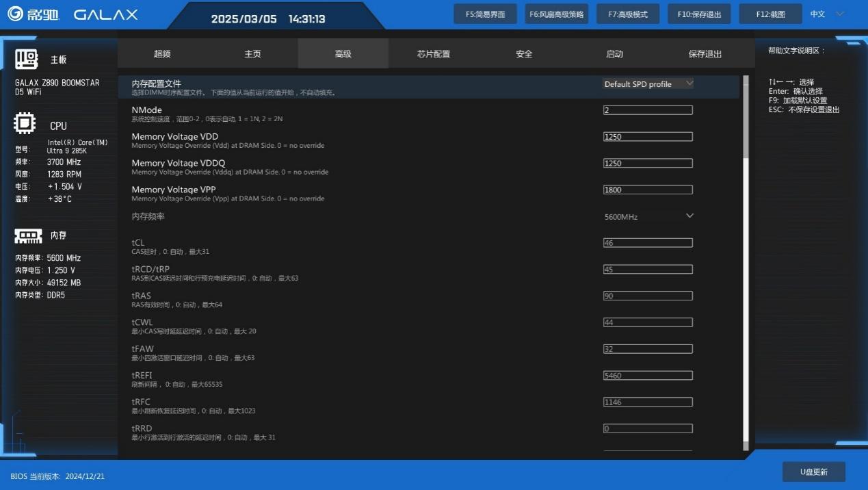This screenshot has width=868, height=490.
Task: Open the 启动 tab
Action: click(614, 53)
